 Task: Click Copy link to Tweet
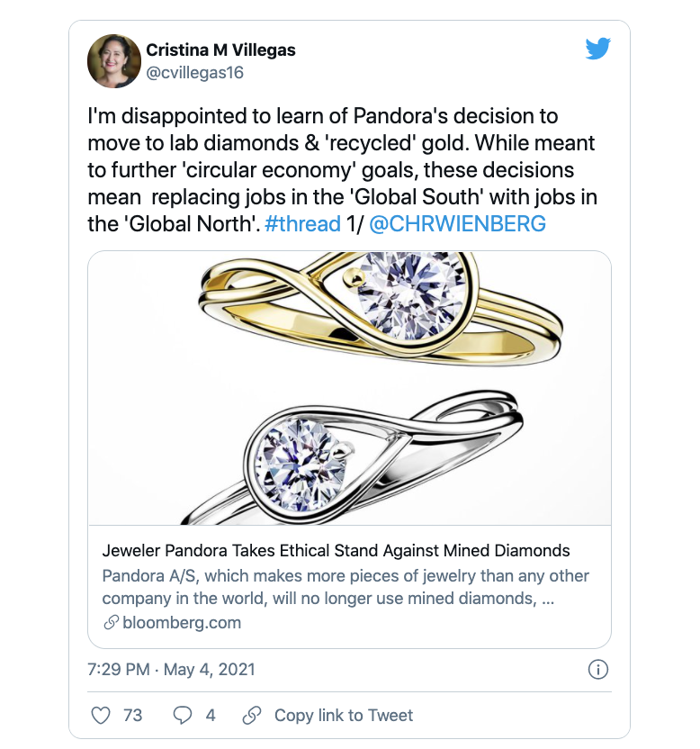344,715
